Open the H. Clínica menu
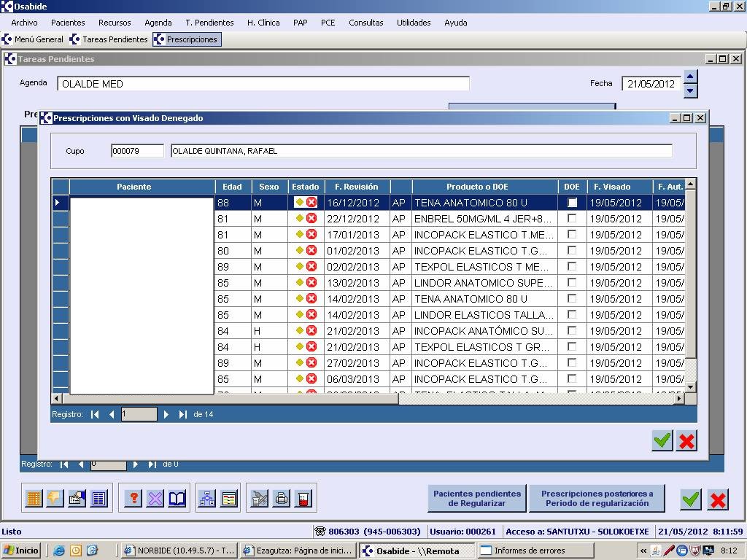The image size is (747, 560). pos(263,23)
